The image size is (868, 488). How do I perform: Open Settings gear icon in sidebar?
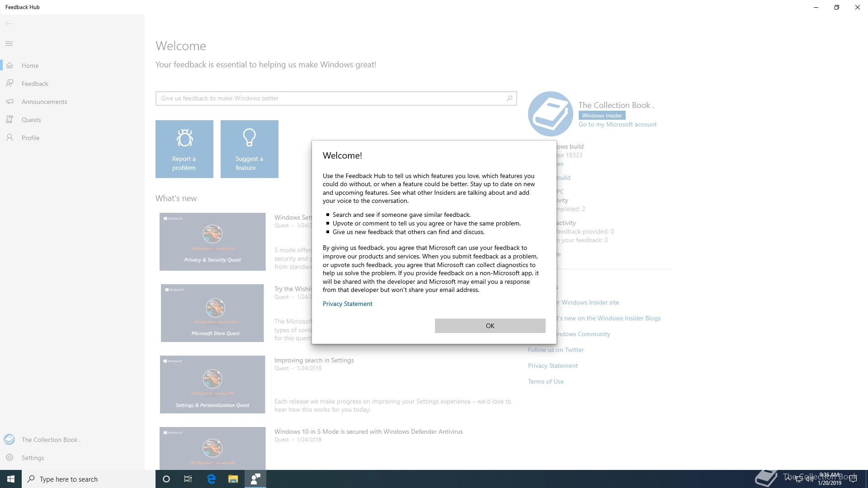click(x=9, y=458)
